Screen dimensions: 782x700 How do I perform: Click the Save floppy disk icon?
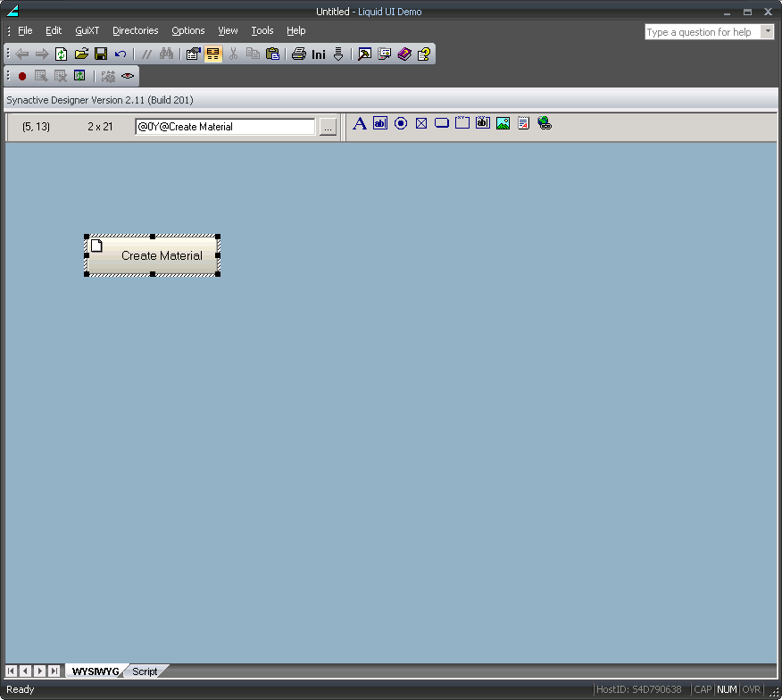click(101, 54)
